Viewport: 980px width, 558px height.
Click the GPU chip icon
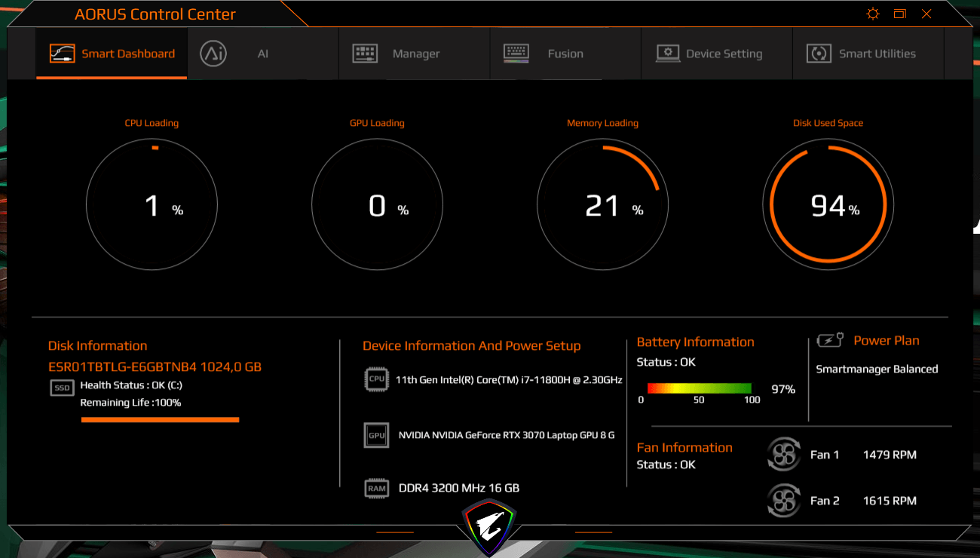(376, 435)
